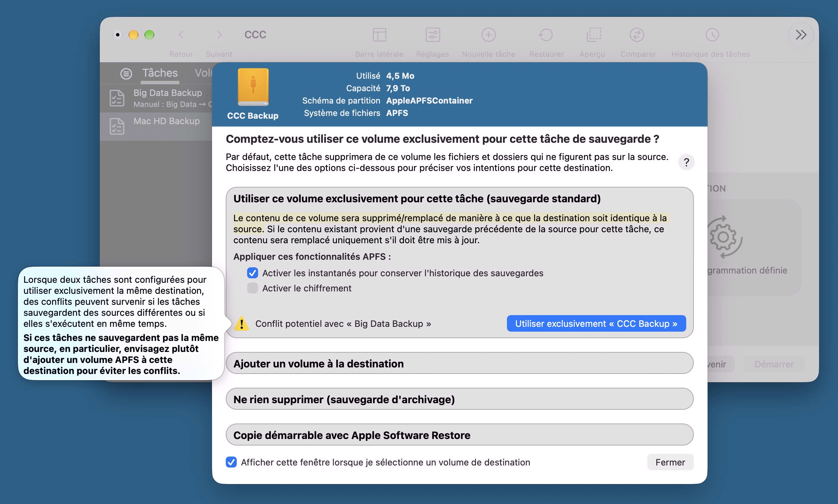Select the Big Data Backup task

pyautogui.click(x=156, y=98)
